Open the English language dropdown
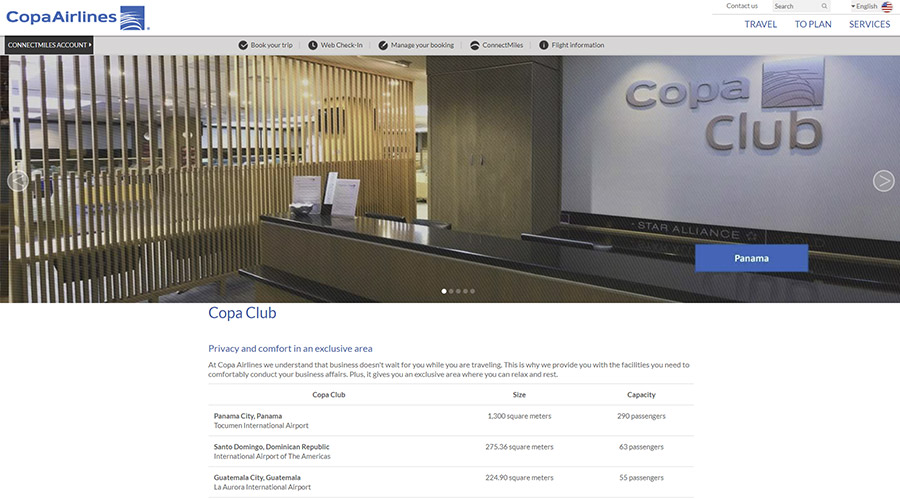The height and width of the screenshot is (500, 900). tap(864, 6)
